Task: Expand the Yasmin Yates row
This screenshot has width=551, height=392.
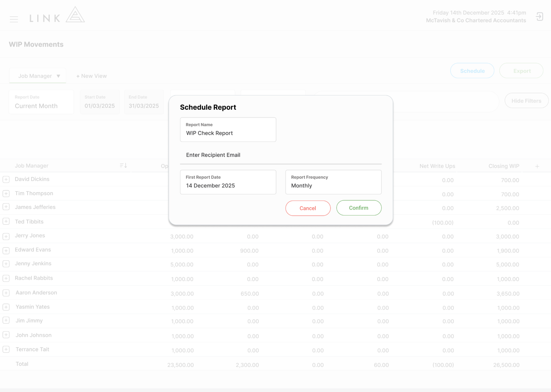Action: [6, 307]
